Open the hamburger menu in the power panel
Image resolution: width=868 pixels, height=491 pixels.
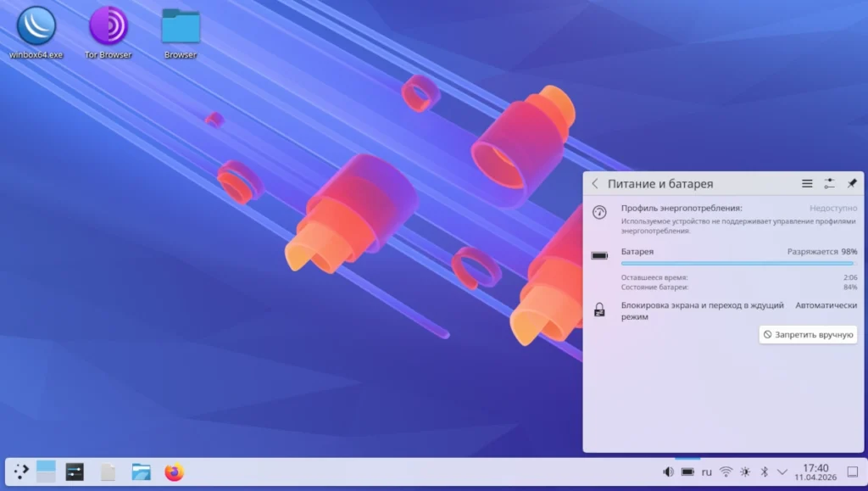[807, 184]
